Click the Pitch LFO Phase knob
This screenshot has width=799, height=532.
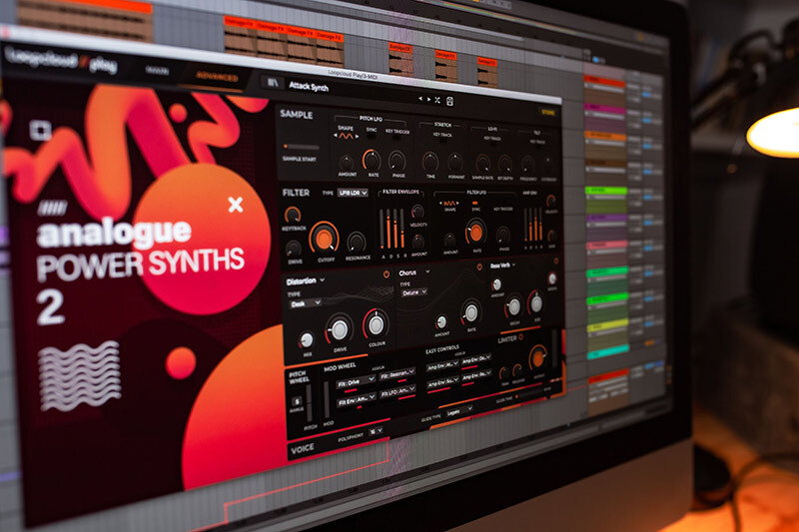[397, 162]
